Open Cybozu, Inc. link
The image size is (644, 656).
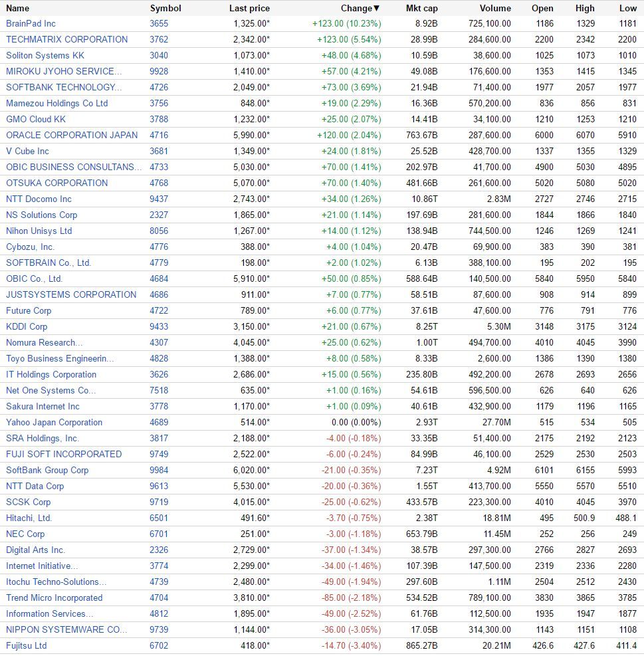(30, 247)
